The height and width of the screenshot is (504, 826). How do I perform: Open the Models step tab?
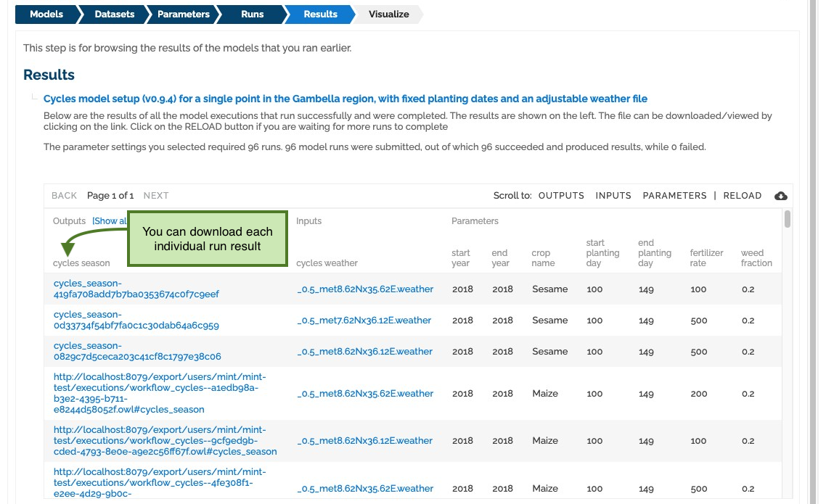[x=46, y=15]
